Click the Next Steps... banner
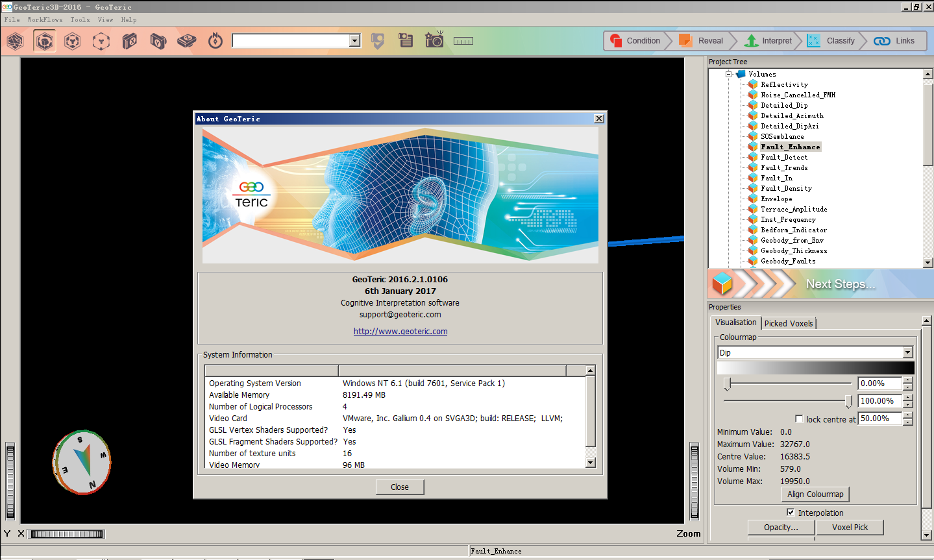Screen dimensions: 934x560 [820, 284]
